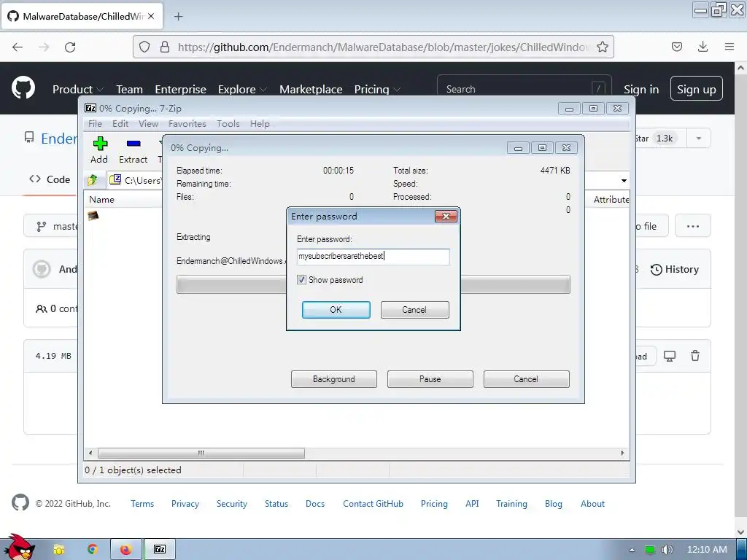
Task: Open the Explore dropdown on GitHub
Action: (x=242, y=89)
